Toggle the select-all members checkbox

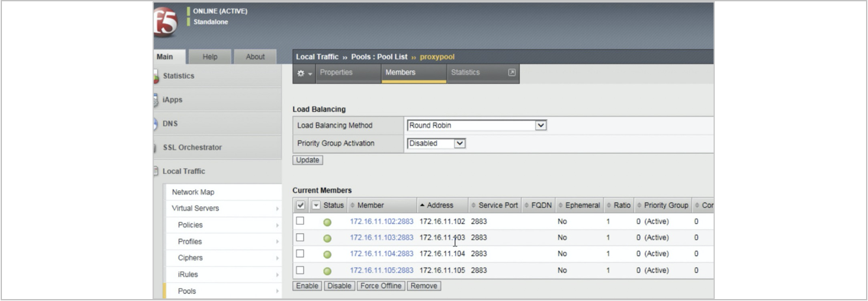(300, 205)
